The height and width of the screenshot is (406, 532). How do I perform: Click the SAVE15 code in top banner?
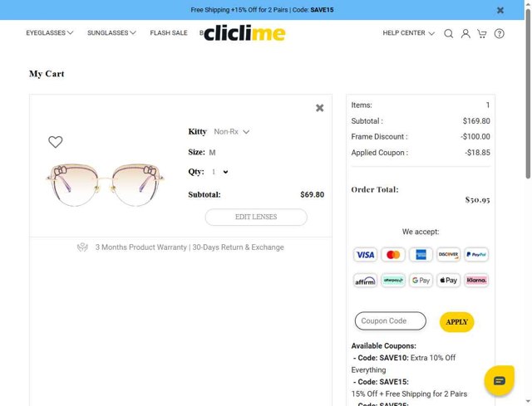click(322, 10)
